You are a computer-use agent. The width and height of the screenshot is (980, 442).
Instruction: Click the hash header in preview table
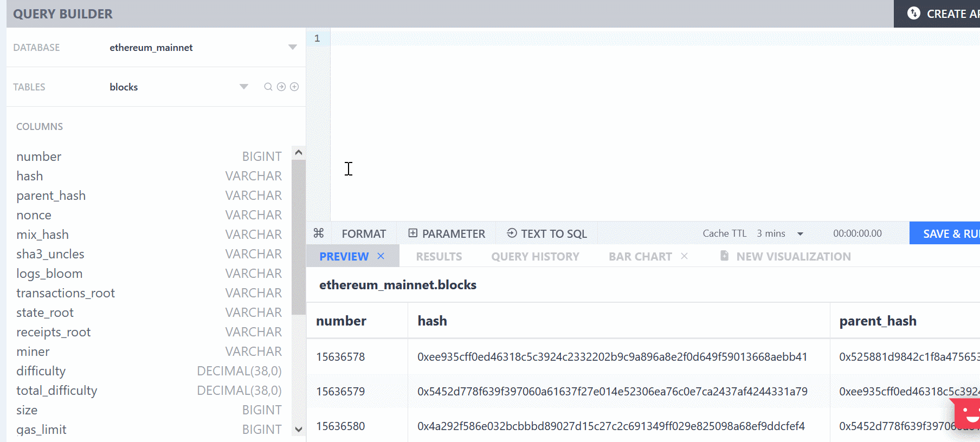click(x=432, y=321)
